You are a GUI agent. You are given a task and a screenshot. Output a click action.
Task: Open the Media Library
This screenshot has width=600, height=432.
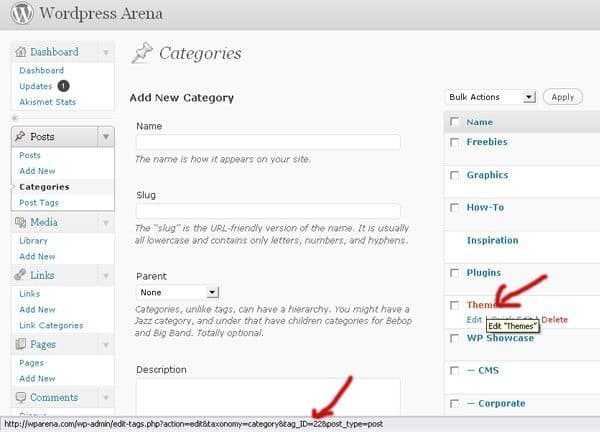click(33, 241)
